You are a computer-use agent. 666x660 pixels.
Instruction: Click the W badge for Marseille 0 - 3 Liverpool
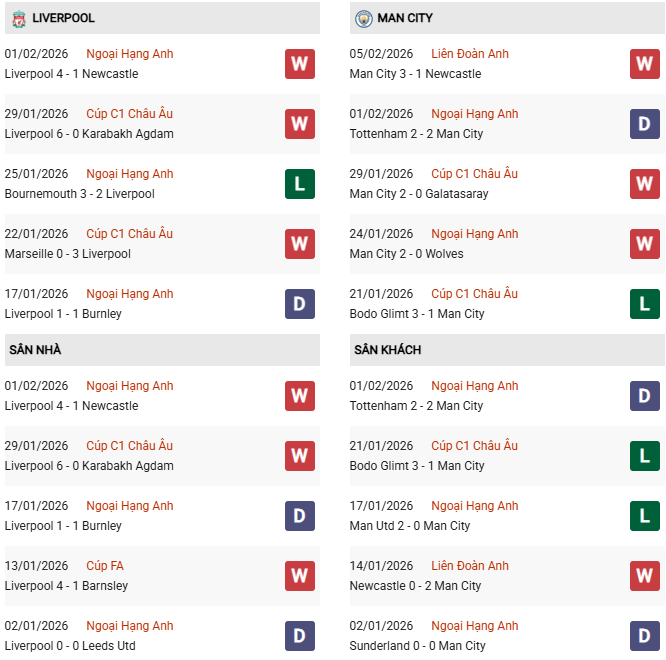299,244
